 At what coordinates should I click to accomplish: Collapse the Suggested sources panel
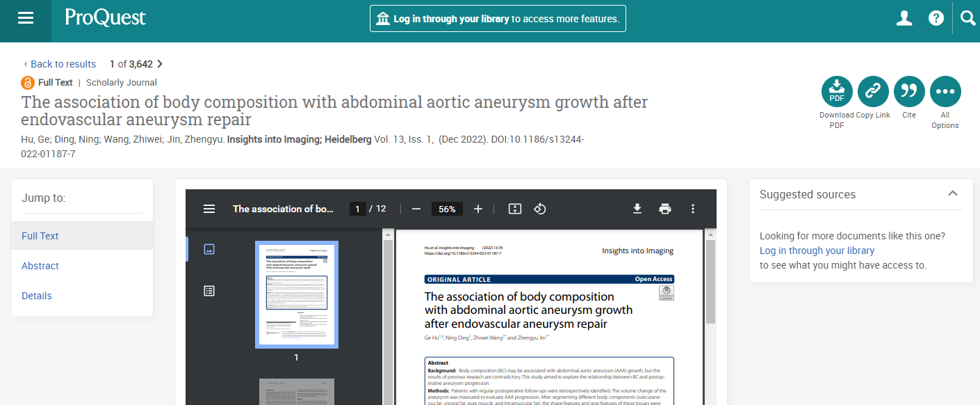(x=953, y=193)
